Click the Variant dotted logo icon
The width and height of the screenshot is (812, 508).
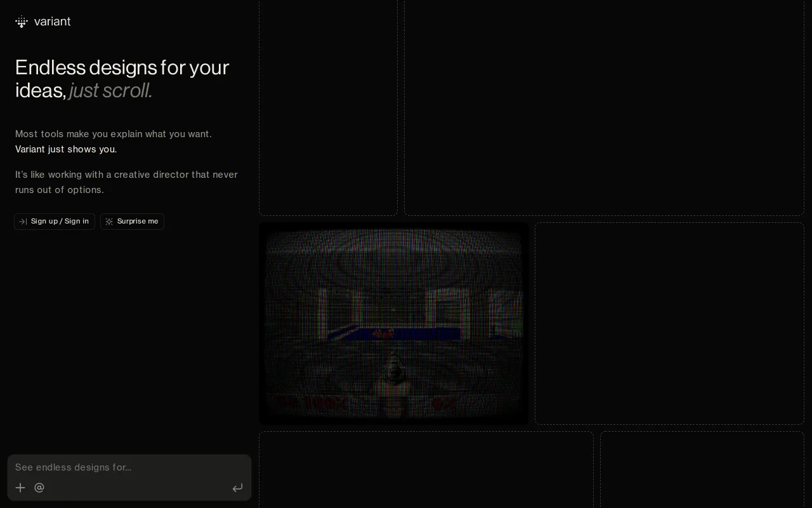[x=22, y=22]
